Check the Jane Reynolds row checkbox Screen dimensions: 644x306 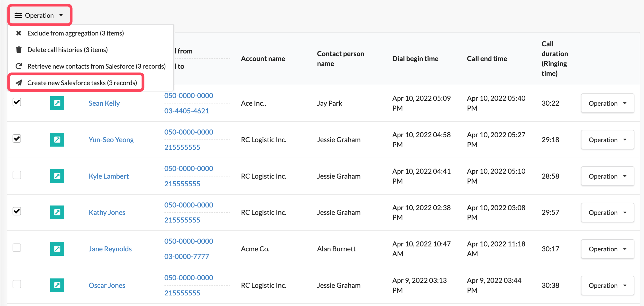pos(17,248)
